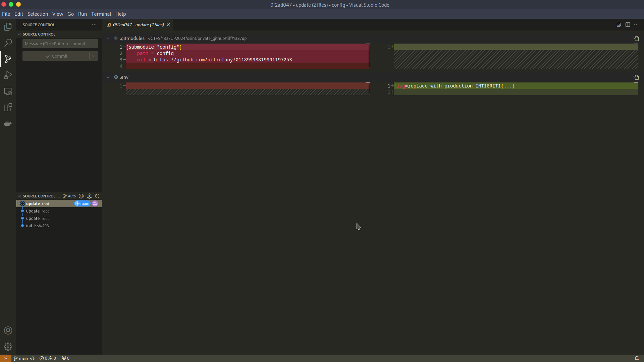Open the Search view in activity bar
644x362 pixels.
tap(8, 43)
